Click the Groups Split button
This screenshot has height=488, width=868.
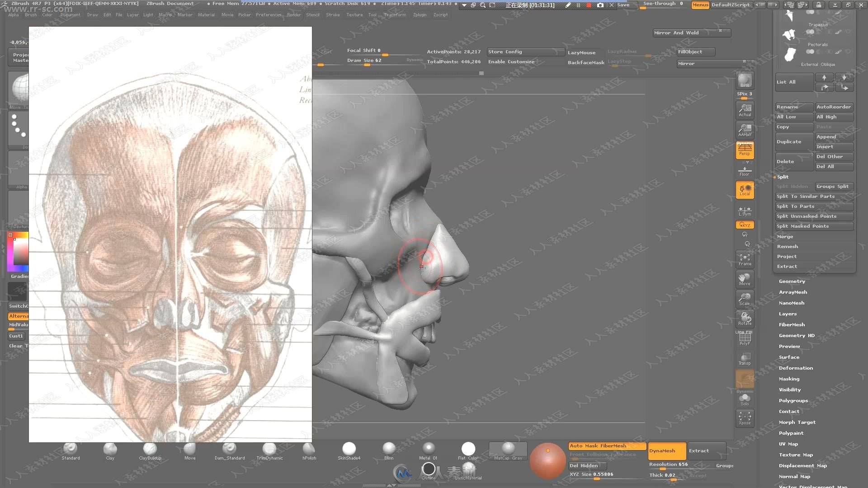click(833, 187)
